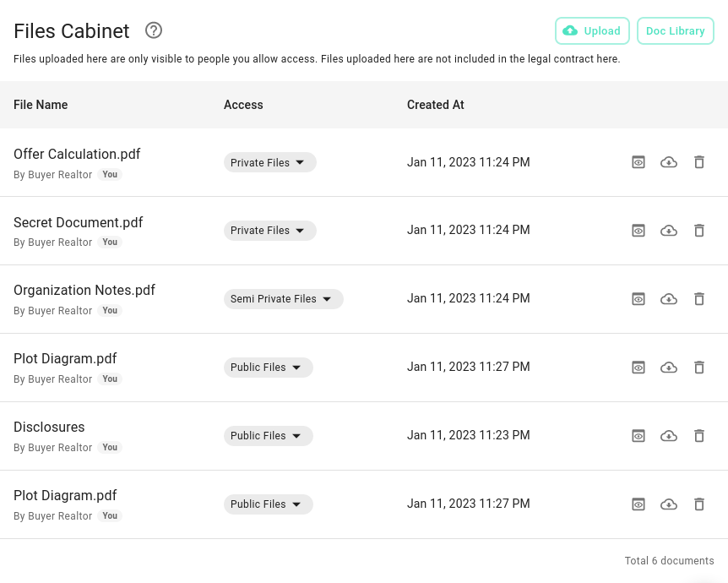
Task: Change Secret Document.pdf Private Files access
Action: (x=269, y=230)
